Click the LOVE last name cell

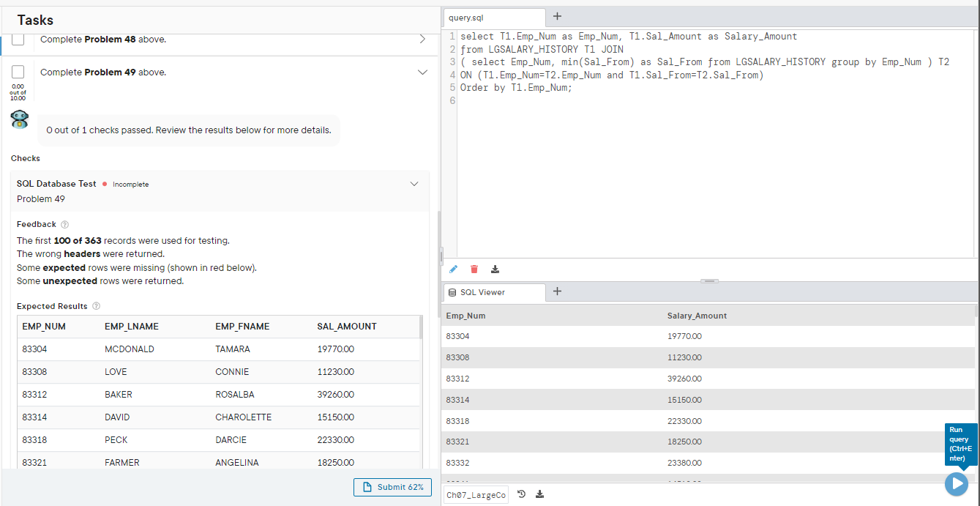(x=116, y=372)
